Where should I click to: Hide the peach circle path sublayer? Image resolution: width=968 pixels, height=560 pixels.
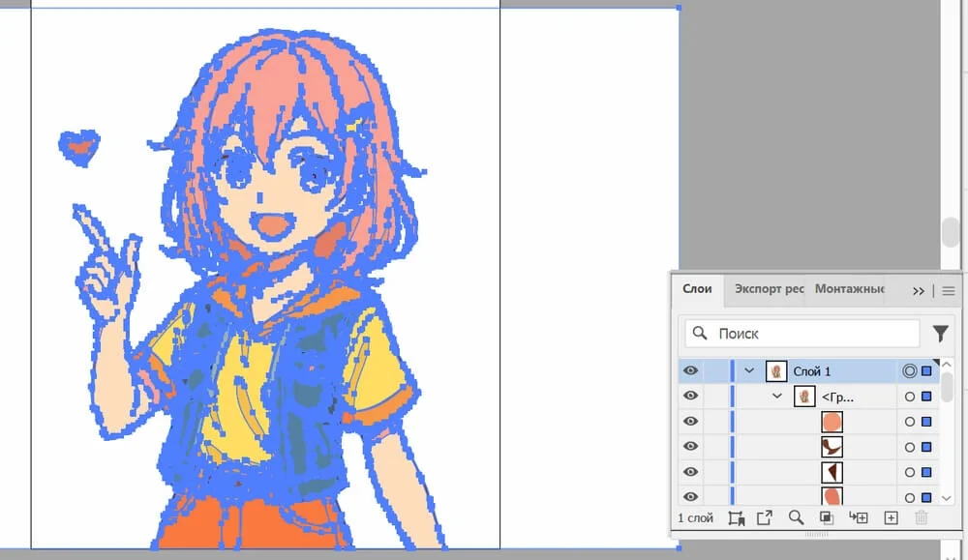coord(690,421)
